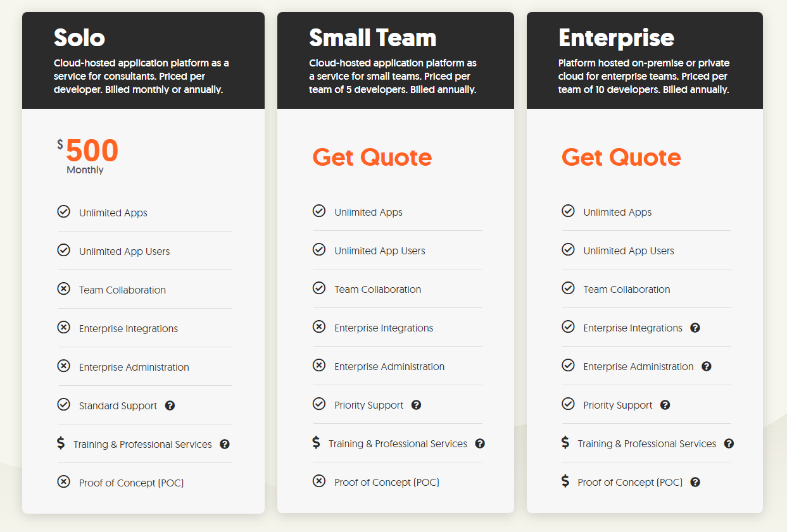This screenshot has width=787, height=532.
Task: Click help icon beside Solo Standard Support
Action: 170,405
